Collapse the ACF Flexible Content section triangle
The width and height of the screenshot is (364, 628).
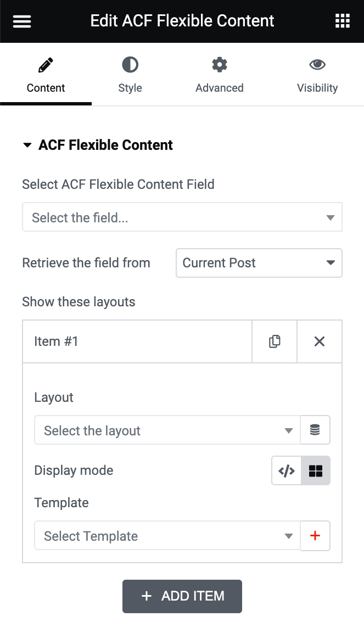[x=27, y=145]
